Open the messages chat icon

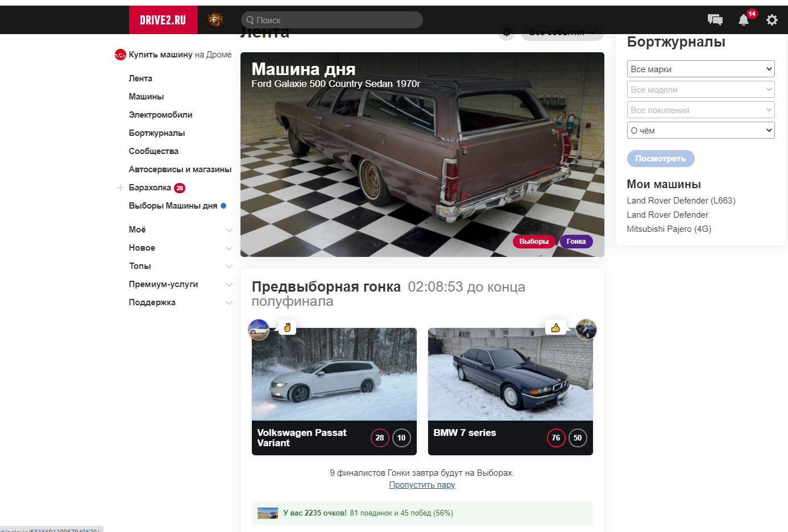click(715, 20)
